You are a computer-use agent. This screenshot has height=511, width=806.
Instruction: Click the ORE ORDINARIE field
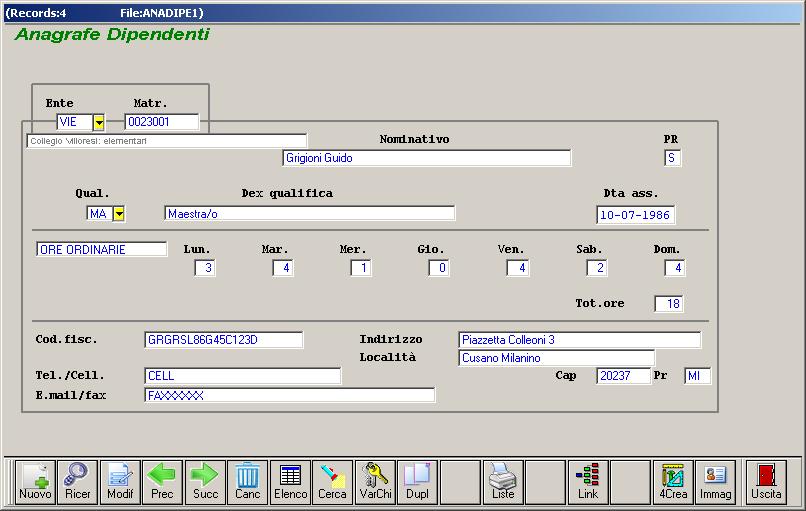101,249
